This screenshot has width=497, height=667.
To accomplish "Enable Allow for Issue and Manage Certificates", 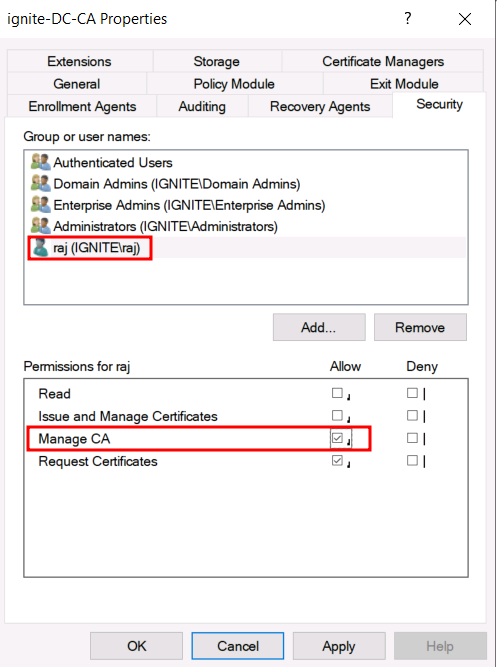I will (x=337, y=415).
